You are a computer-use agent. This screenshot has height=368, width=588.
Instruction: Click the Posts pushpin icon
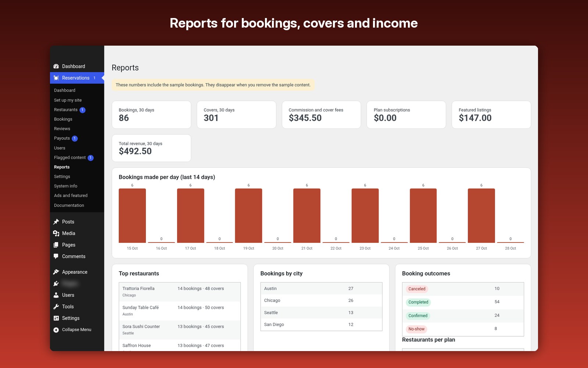click(56, 222)
